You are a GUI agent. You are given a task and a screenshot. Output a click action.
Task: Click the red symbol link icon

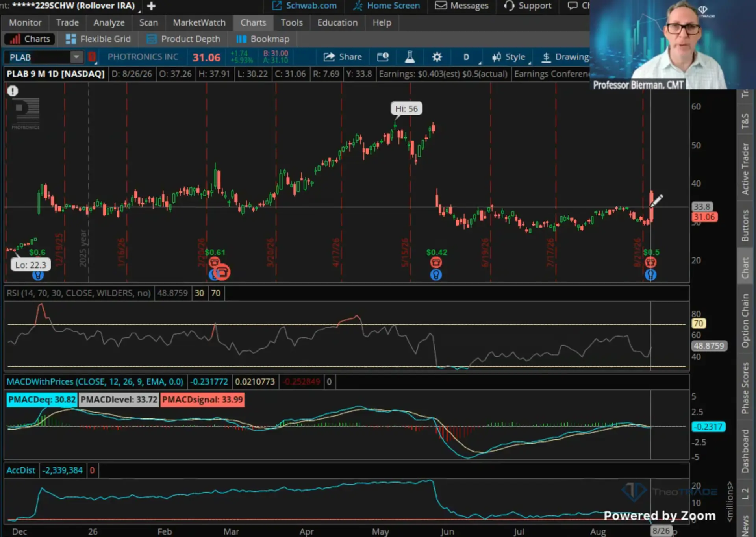[x=92, y=57]
